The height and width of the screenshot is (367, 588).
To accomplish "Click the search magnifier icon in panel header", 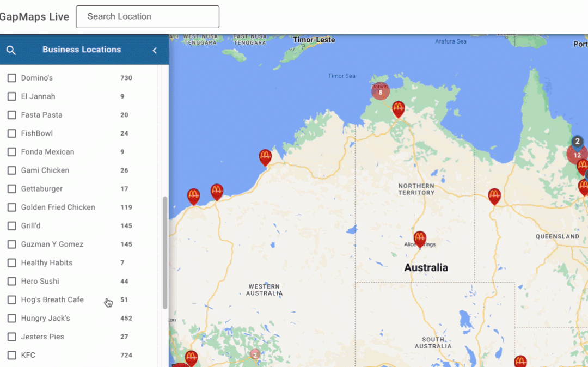I will (x=11, y=50).
